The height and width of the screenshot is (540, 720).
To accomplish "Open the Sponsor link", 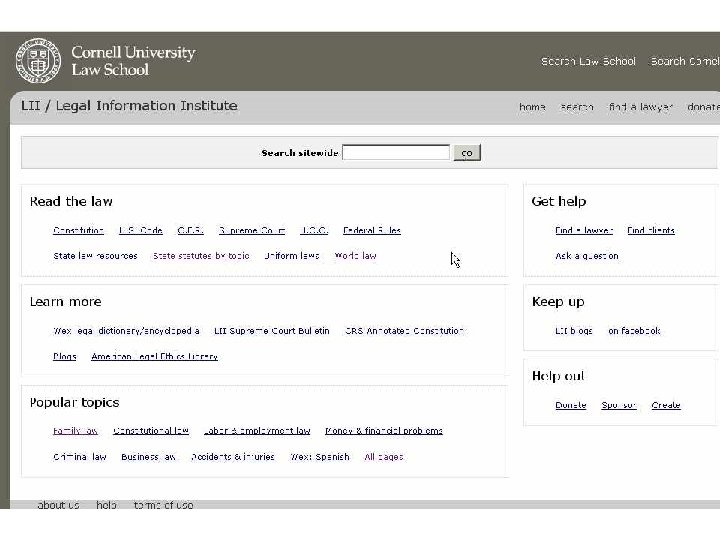I will coord(619,405).
